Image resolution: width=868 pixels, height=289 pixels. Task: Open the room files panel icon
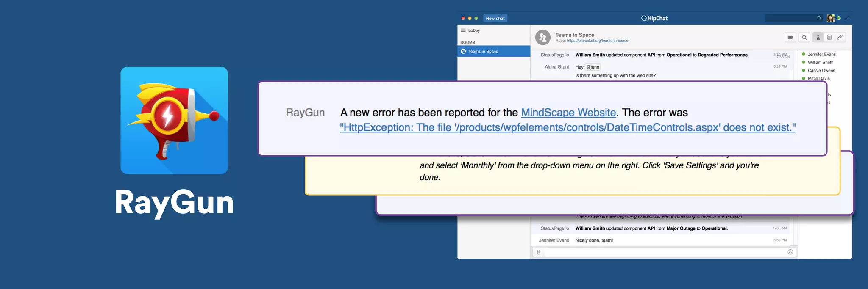[829, 37]
